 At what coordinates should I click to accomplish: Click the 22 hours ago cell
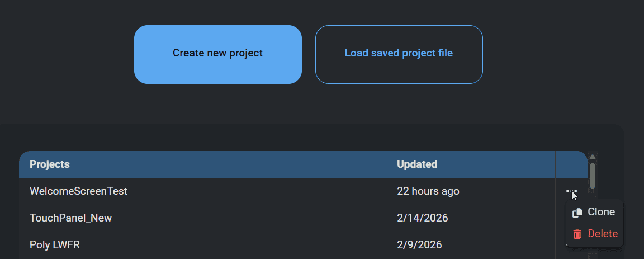coord(428,191)
